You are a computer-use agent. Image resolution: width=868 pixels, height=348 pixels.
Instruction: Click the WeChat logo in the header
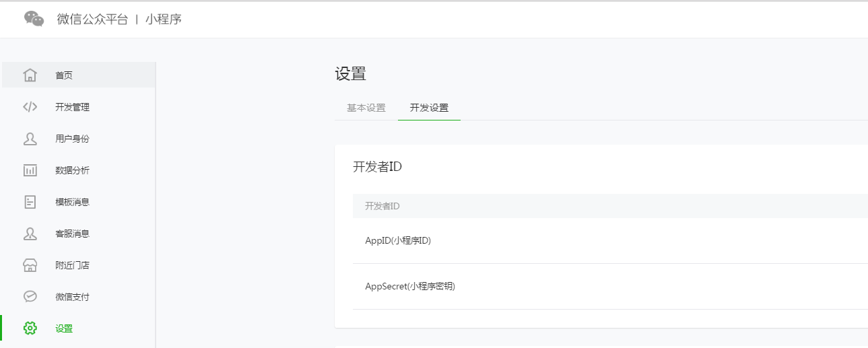(34, 19)
